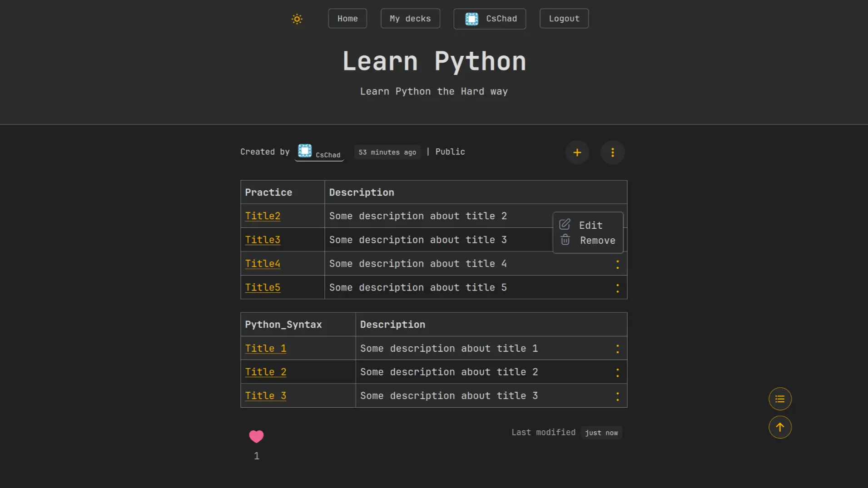
Task: Click the CsChad avatar in the navbar
Action: 471,19
